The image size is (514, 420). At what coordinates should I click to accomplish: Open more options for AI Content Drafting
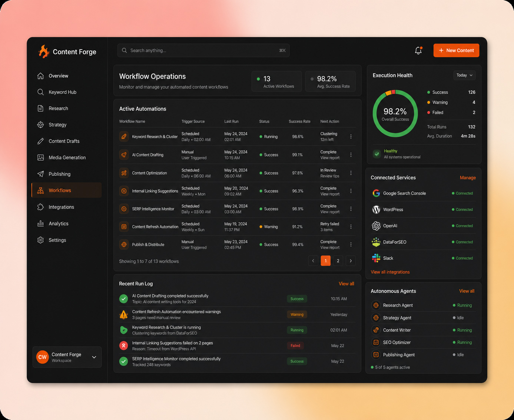[351, 155]
